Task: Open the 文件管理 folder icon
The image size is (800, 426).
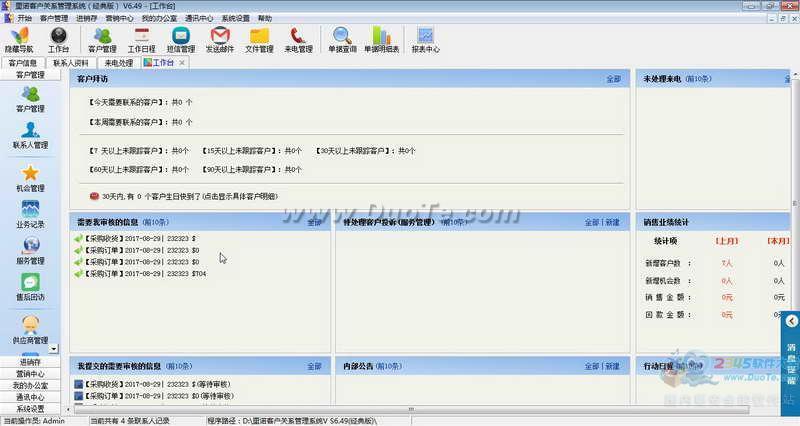Action: [x=259, y=40]
